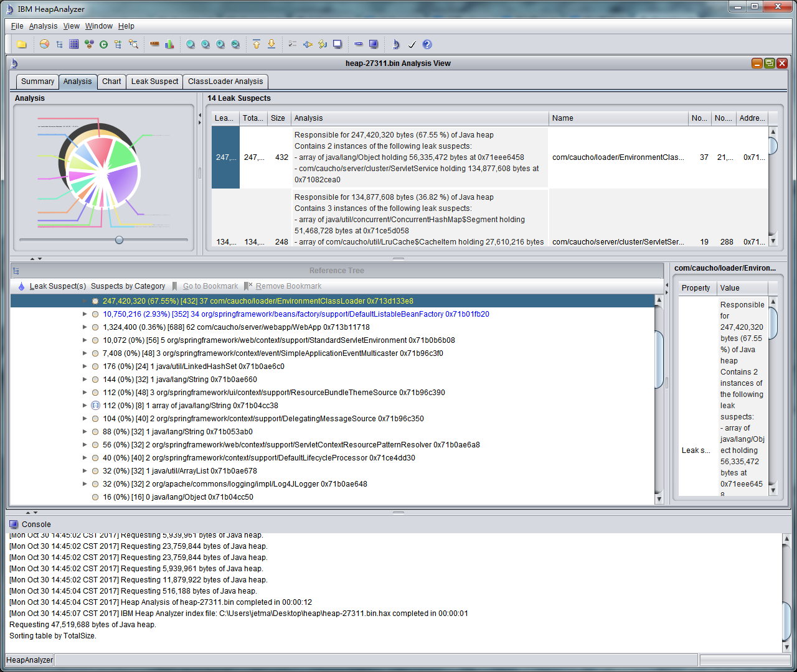Click the black check mark toolbar icon
This screenshot has height=672, width=797.
point(412,44)
